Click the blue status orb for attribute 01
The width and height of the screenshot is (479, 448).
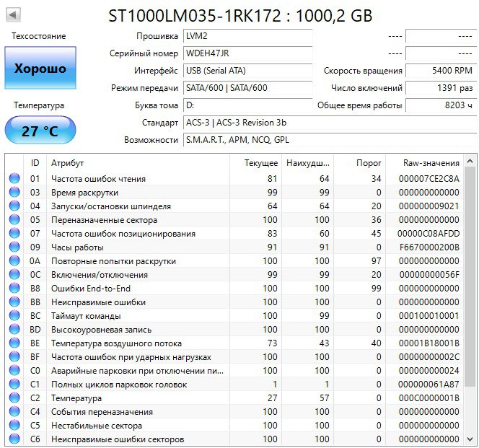point(14,179)
